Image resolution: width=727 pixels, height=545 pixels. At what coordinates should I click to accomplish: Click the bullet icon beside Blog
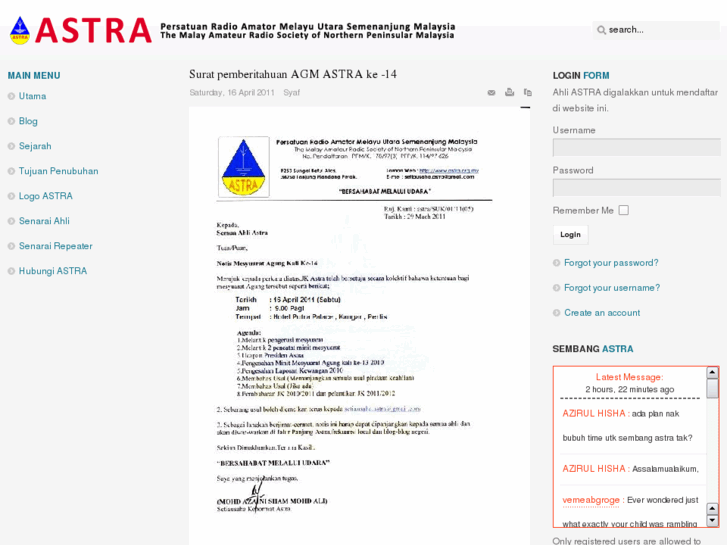pyautogui.click(x=12, y=122)
